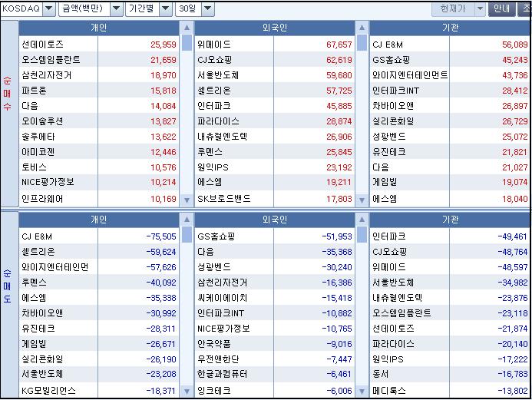Screen dimensions: 532x400
Task: Open the 금액(백만) unit dropdown
Action: [x=116, y=8]
